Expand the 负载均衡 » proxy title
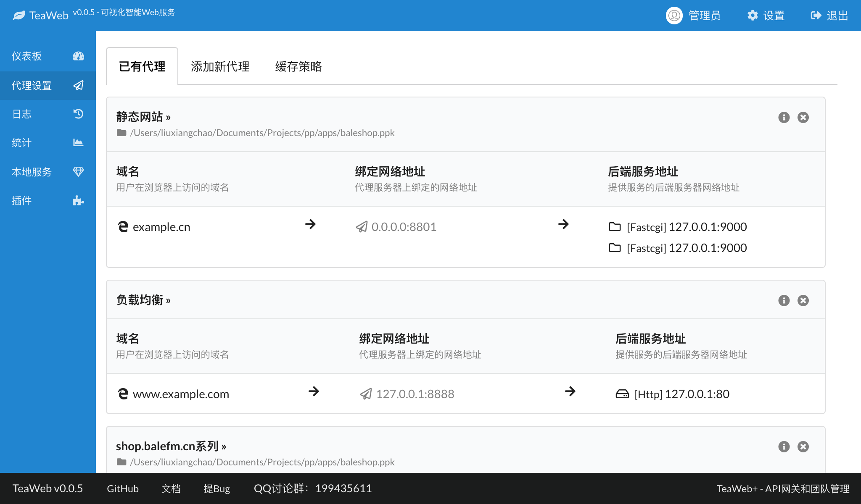 click(143, 300)
